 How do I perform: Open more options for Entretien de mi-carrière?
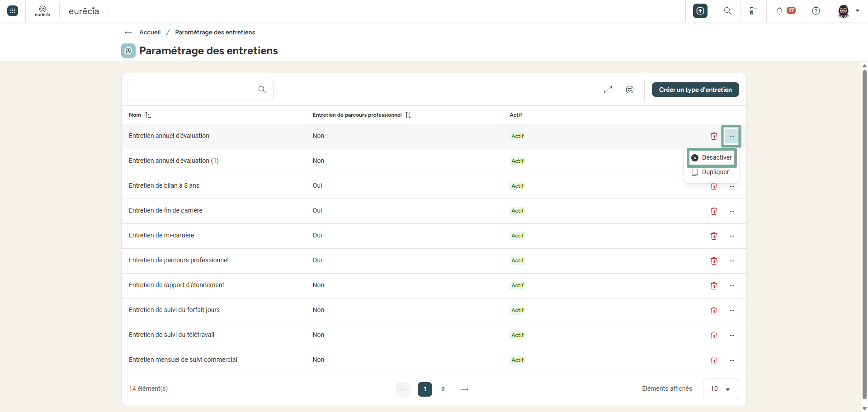[732, 236]
